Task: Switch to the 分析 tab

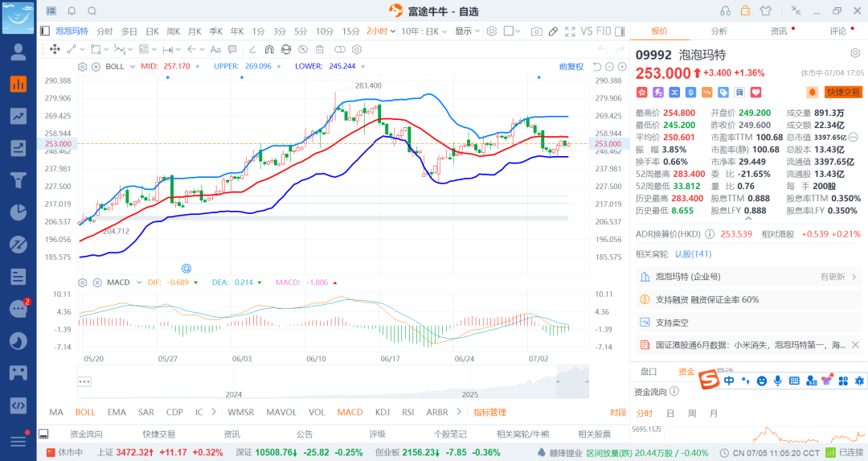Action: pyautogui.click(x=719, y=31)
